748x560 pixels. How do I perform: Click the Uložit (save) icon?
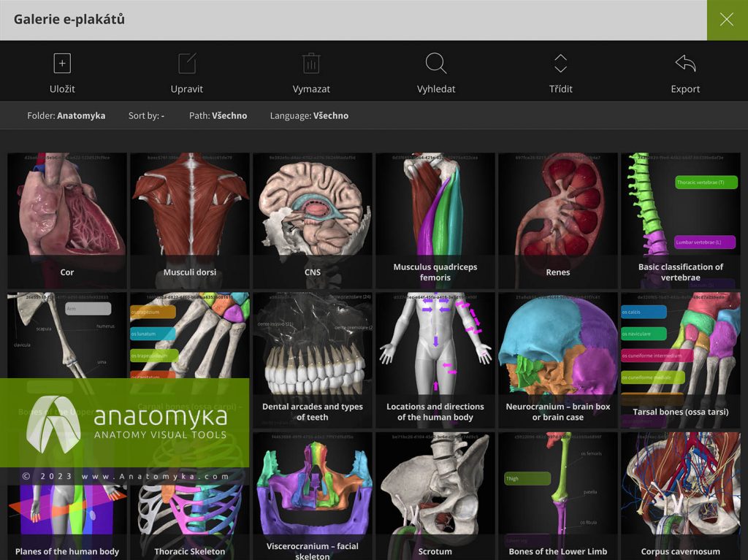coord(63,64)
